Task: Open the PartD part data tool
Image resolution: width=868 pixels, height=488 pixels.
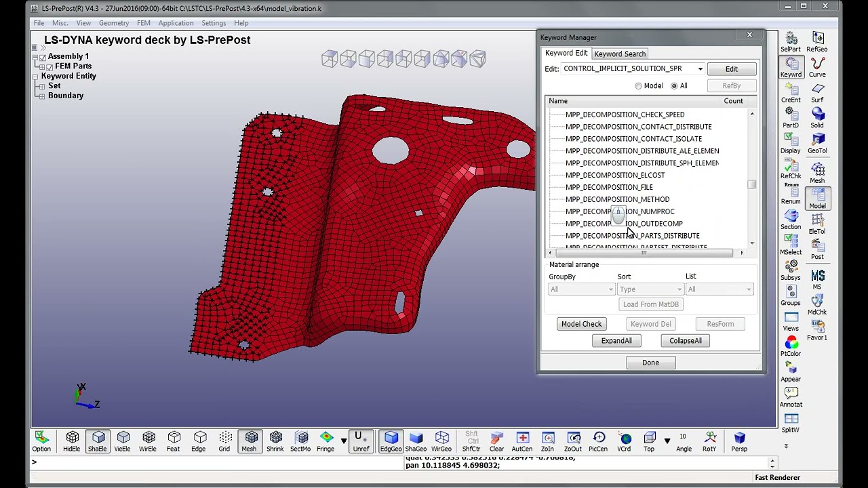Action: pyautogui.click(x=791, y=117)
